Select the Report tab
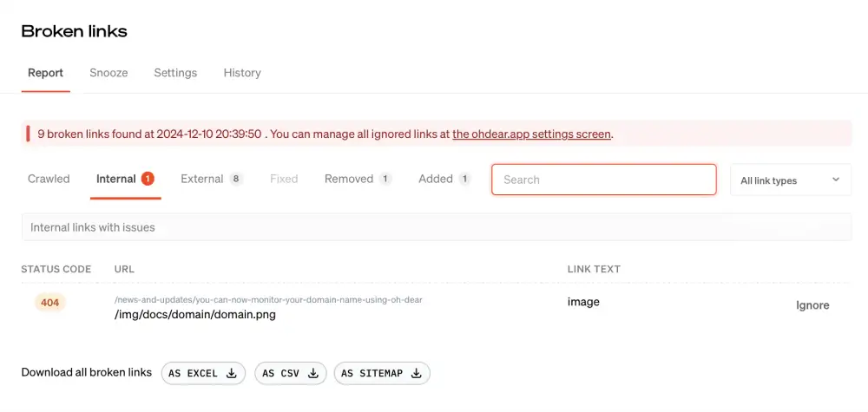Viewport: 868px width, 412px height. click(45, 73)
